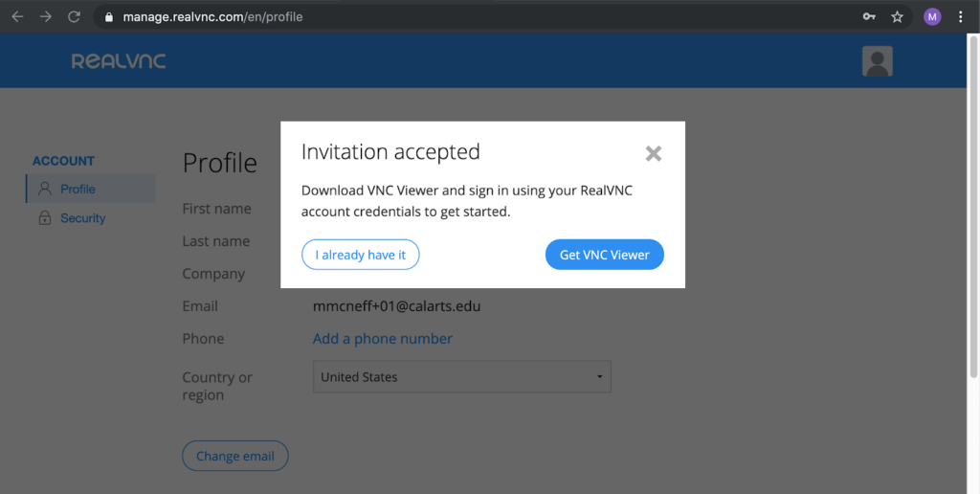Image resolution: width=980 pixels, height=494 pixels.
Task: Choose I already have it
Action: [361, 255]
